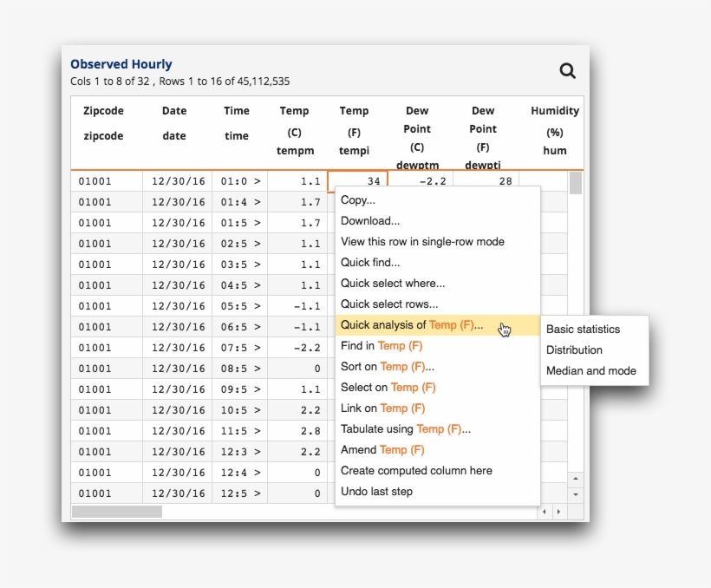
Task: Click Temp (C) cell 2.8
Action: coord(297,431)
